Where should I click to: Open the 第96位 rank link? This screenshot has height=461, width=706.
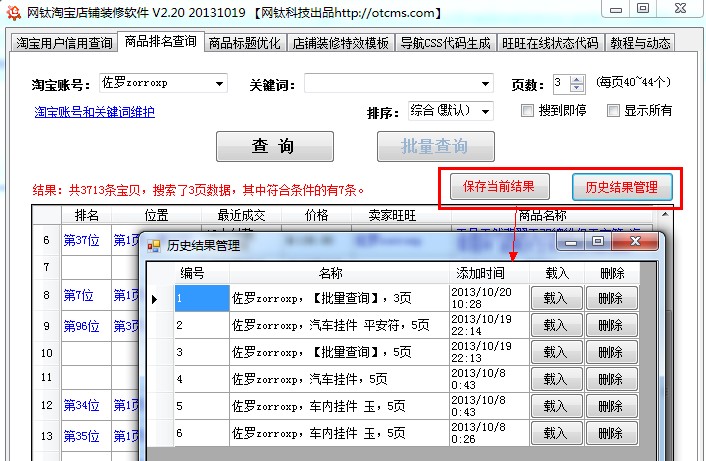pos(81,326)
